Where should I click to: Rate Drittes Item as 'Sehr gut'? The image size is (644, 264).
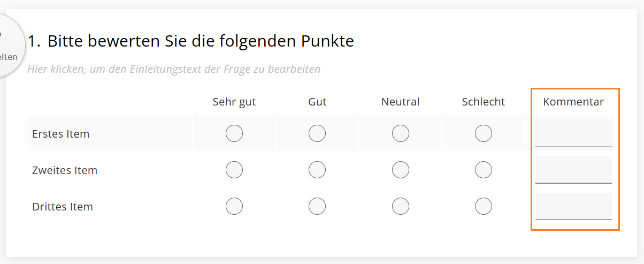pos(234,206)
